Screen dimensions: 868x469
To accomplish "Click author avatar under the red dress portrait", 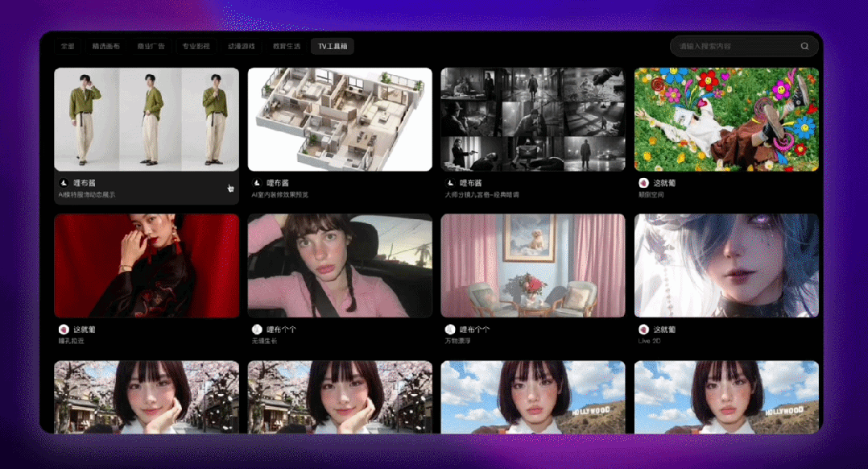I will coord(64,330).
